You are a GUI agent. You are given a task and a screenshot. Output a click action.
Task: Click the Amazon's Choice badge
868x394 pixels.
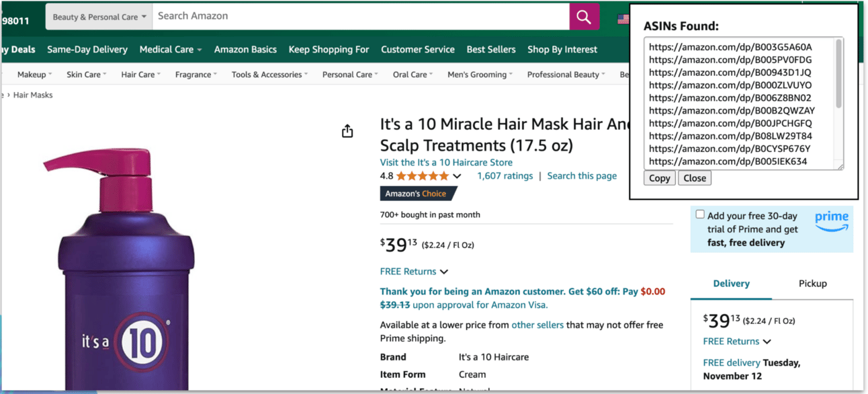(417, 194)
